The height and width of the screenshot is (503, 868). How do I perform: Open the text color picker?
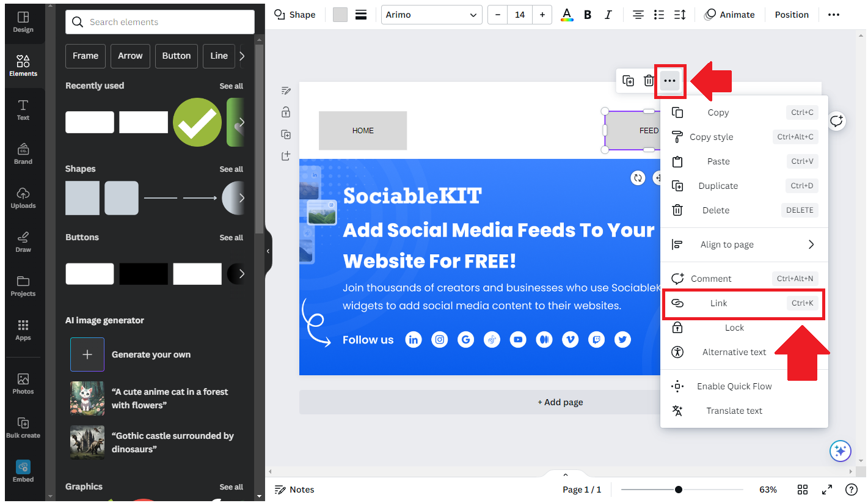567,15
